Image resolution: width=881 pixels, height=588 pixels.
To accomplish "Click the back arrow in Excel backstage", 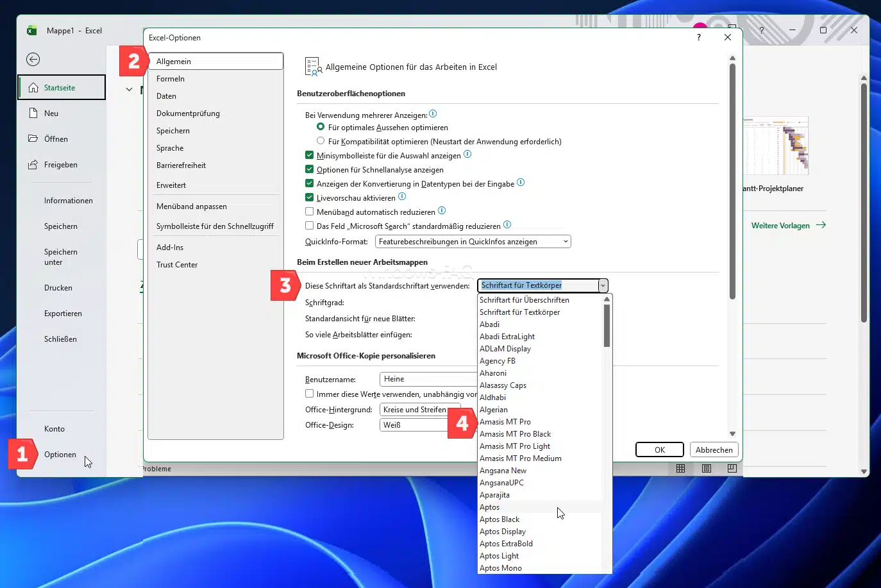I will 33,60.
